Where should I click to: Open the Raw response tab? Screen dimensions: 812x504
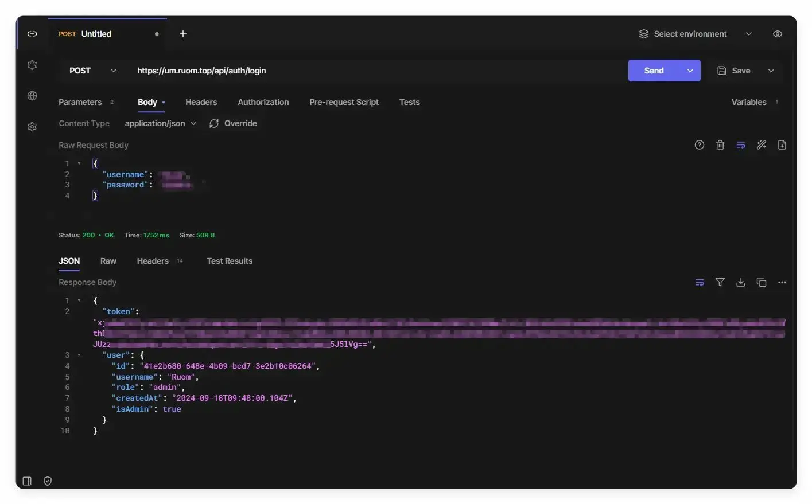[108, 261]
